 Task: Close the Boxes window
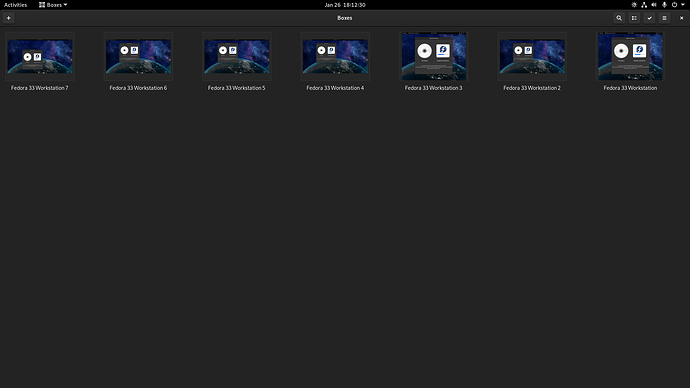coord(682,18)
